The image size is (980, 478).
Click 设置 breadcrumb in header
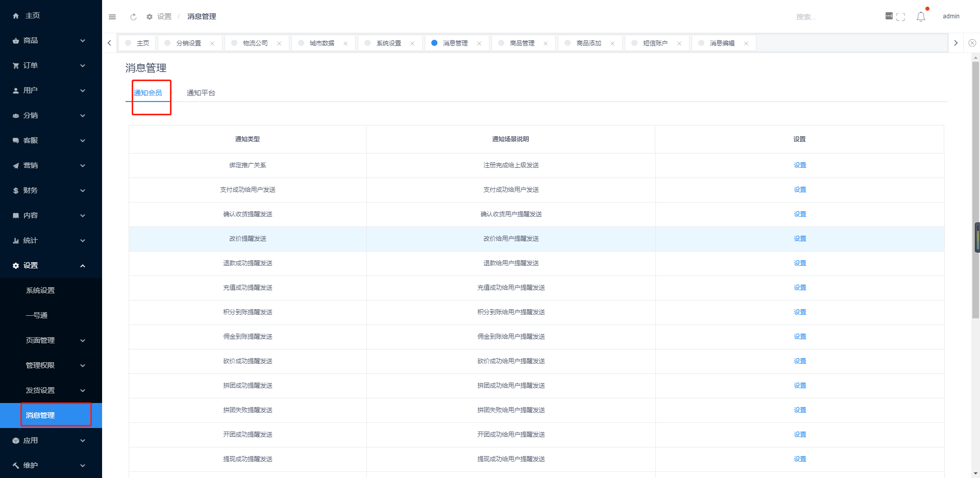click(x=164, y=17)
